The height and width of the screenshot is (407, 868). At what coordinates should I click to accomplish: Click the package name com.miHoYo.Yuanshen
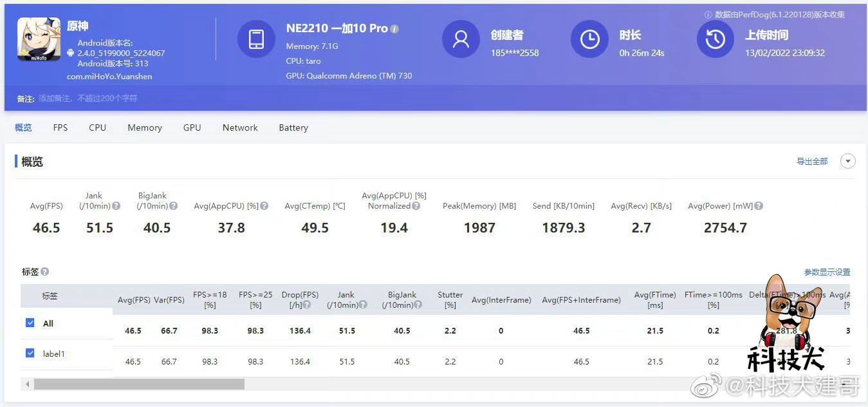pos(109,77)
